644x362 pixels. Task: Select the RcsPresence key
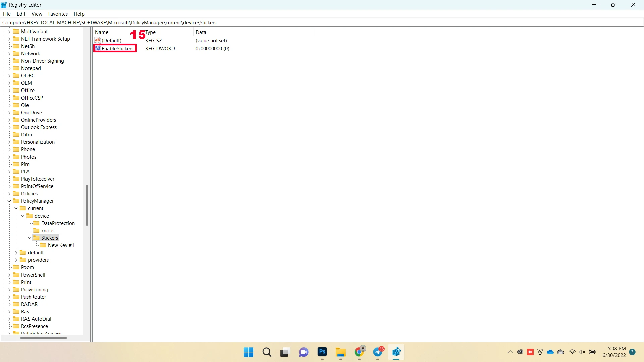coord(34,326)
